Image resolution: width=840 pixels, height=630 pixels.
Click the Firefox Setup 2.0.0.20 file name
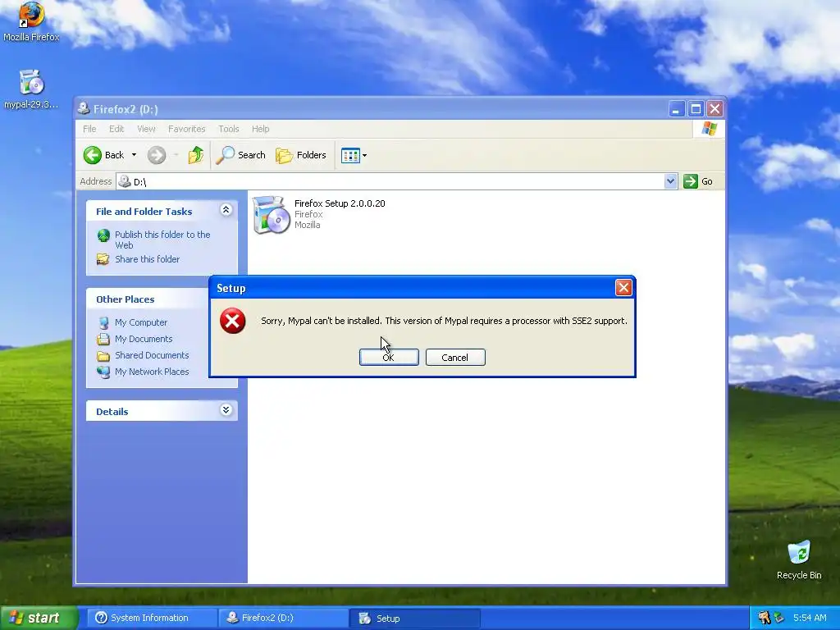point(340,203)
